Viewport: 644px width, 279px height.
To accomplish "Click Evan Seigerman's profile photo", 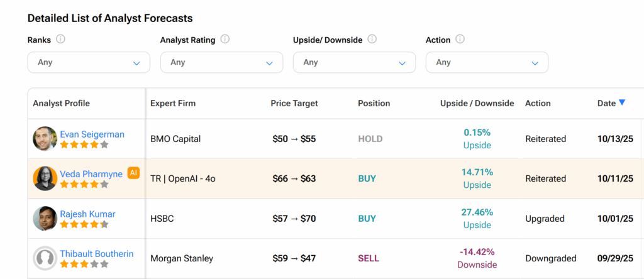I will tap(45, 139).
